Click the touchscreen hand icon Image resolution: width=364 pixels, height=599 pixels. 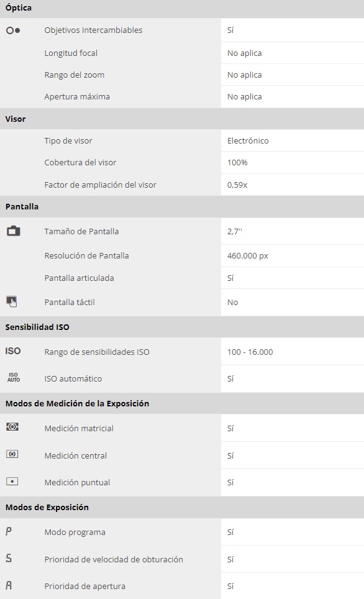click(12, 301)
